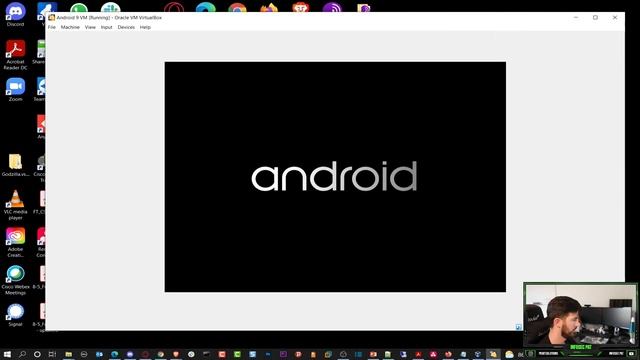Select the Brave desktop icon behind VirtualBox
The image size is (640, 360).
pos(300,7)
